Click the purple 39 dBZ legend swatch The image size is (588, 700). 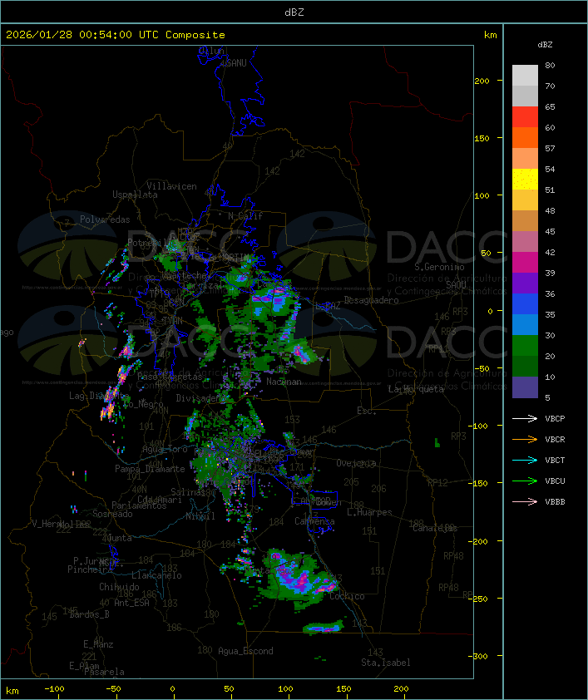(525, 283)
